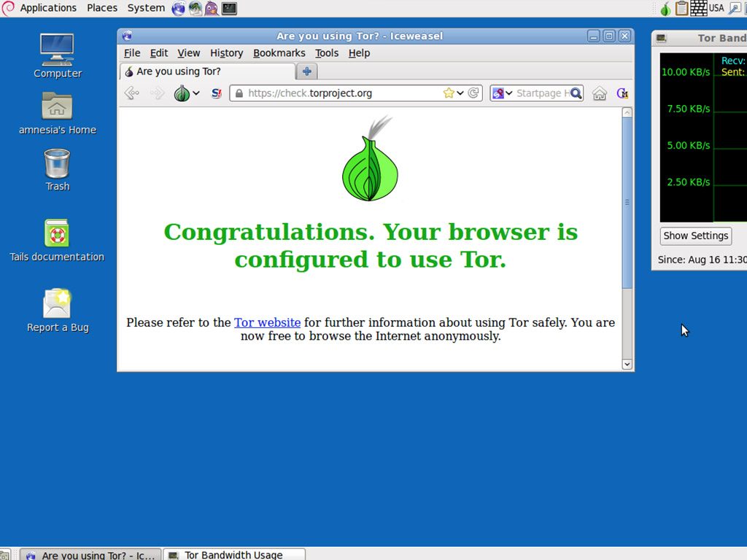The height and width of the screenshot is (560, 747).
Task: Expand the Torbutton dropdown arrow
Action: click(x=196, y=93)
